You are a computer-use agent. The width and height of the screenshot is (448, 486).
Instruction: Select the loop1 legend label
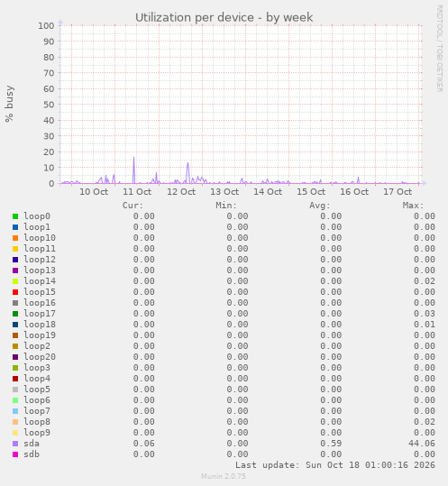(37, 227)
